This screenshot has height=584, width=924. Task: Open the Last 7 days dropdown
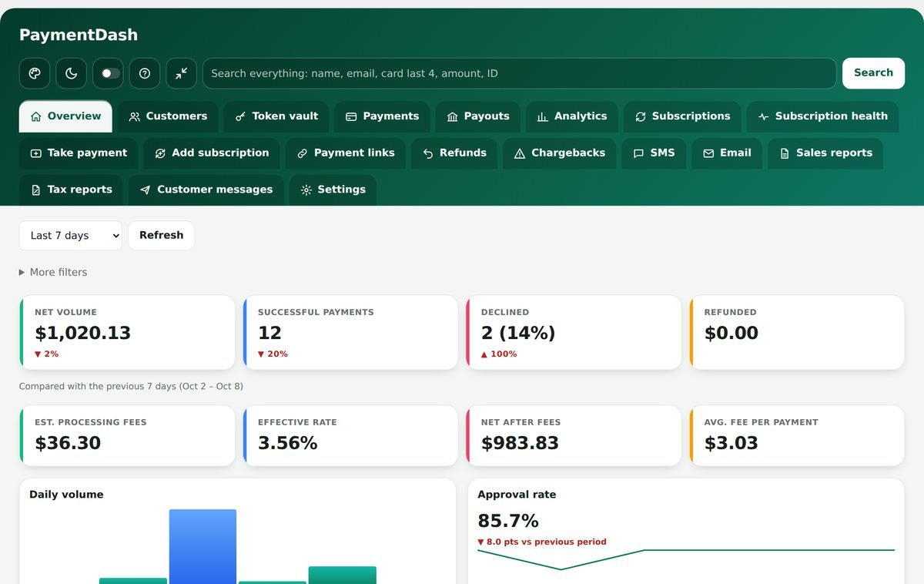(x=71, y=236)
